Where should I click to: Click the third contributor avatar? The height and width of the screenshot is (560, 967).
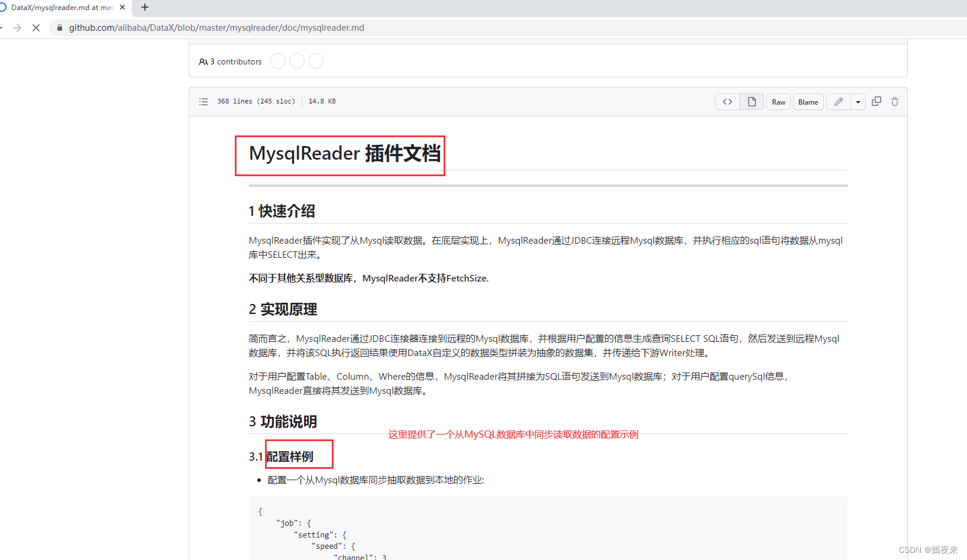(316, 61)
